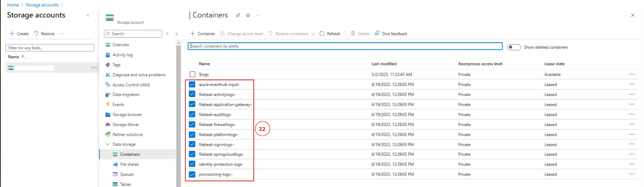644x187 pixels.
Task: Sort by Last modified column
Action: coord(384,64)
